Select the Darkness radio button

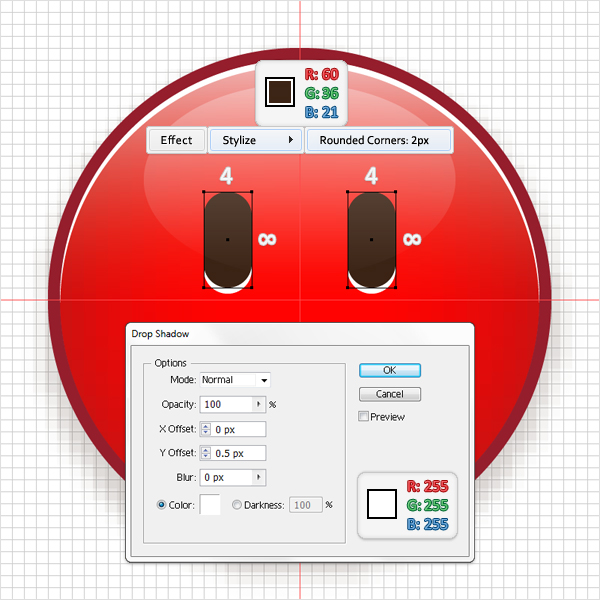(237, 505)
